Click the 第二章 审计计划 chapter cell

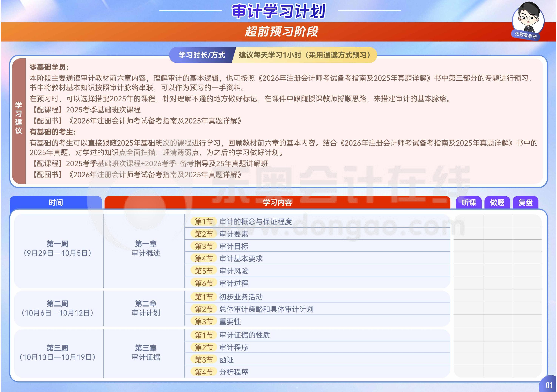(x=146, y=308)
